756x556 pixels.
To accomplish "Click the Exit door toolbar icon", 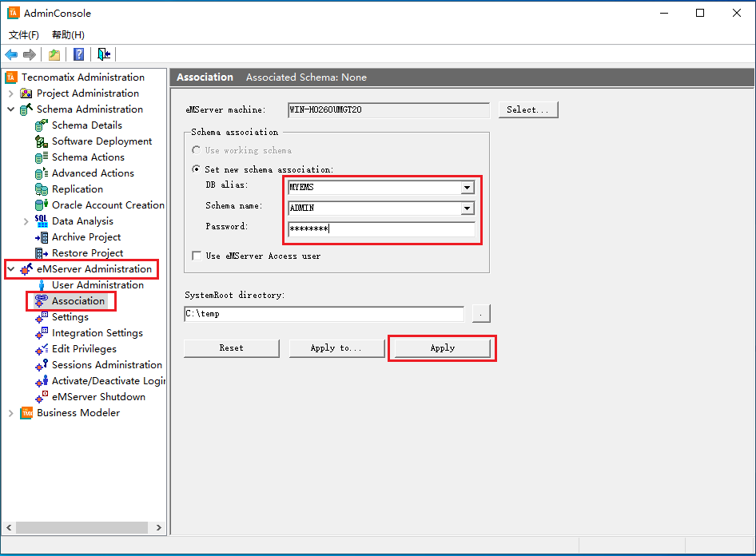I will [104, 54].
